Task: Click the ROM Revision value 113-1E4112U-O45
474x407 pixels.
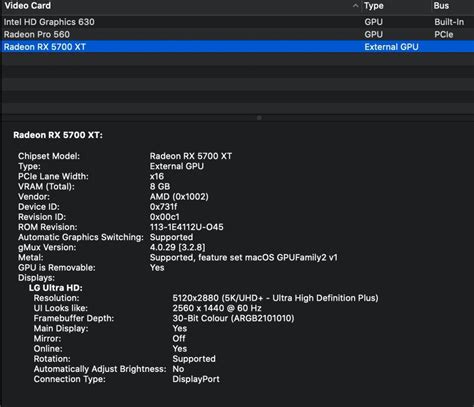Action: (x=186, y=227)
